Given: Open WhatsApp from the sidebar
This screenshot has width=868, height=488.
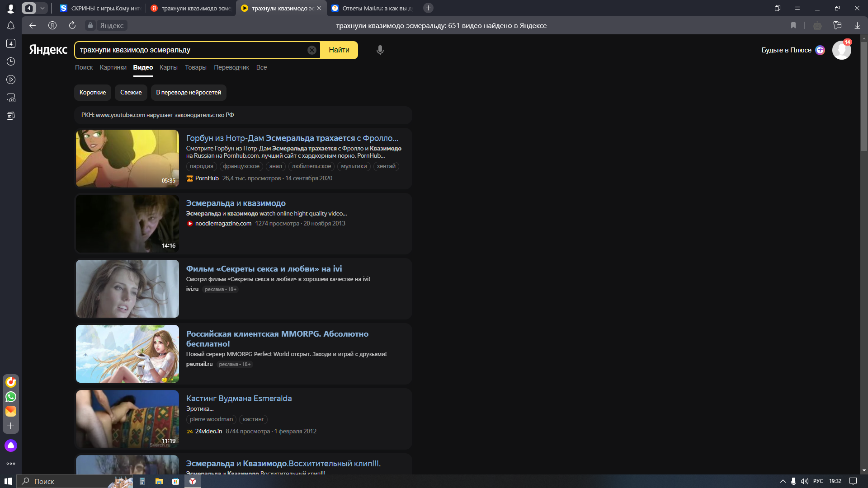Looking at the screenshot, I should tap(11, 397).
